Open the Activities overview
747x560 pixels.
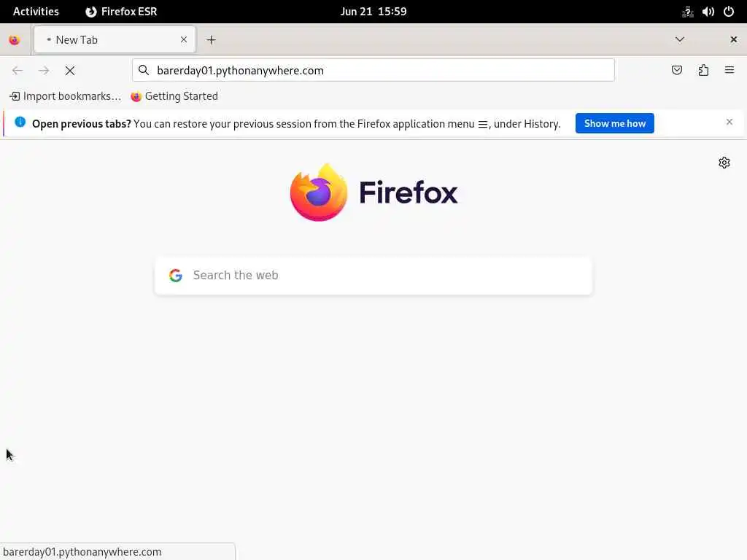36,12
